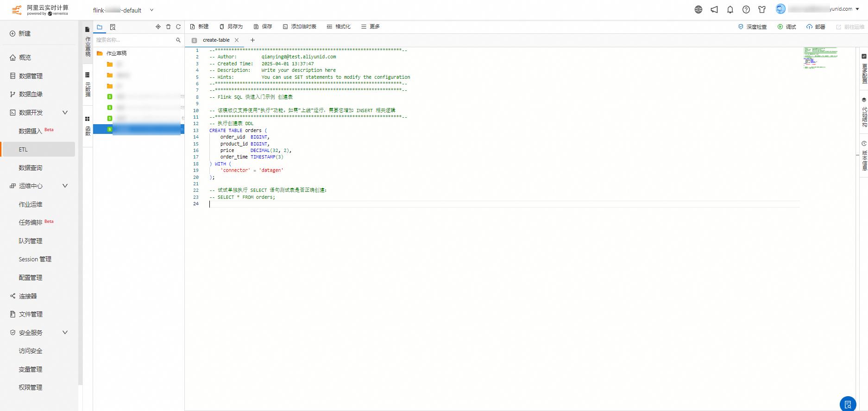Click 新建 in left sidebar
The image size is (868, 411).
click(x=20, y=34)
